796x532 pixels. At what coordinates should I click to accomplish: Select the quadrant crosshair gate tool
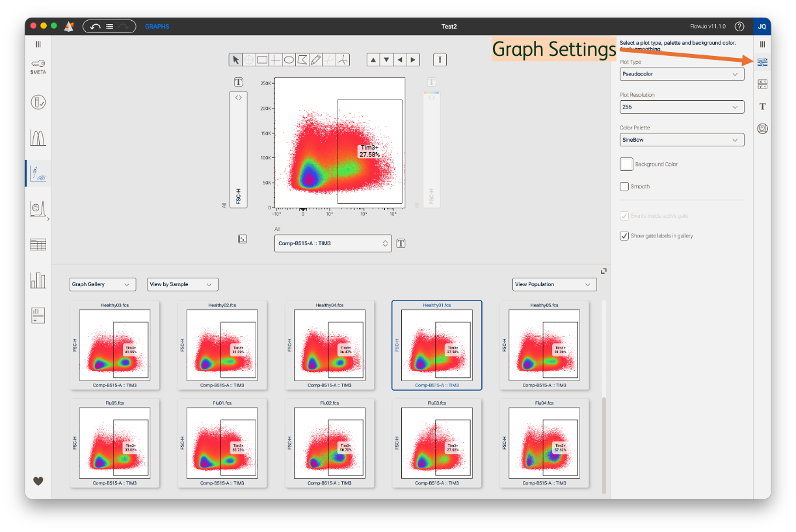coord(276,60)
